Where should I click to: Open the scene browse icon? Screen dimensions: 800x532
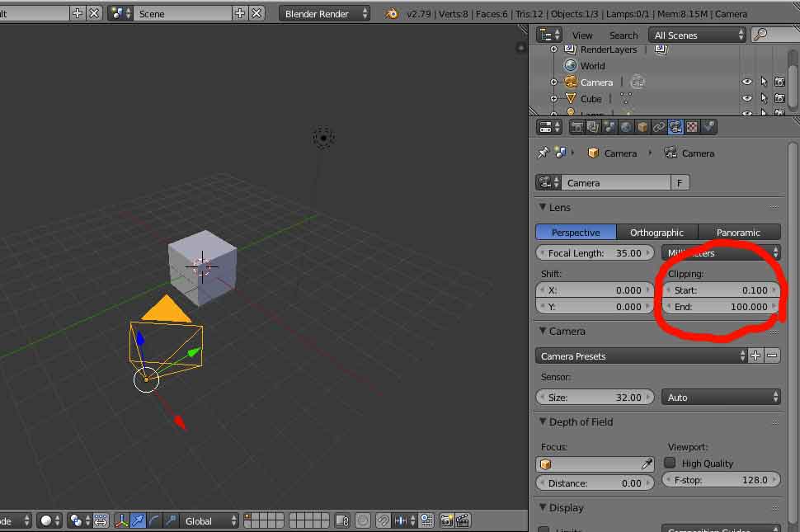click(121, 14)
